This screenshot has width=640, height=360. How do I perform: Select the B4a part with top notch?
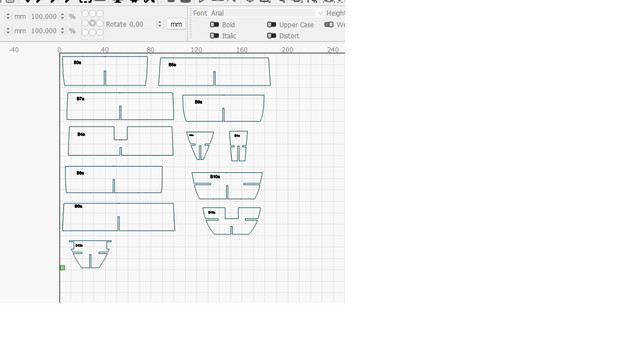(120, 141)
